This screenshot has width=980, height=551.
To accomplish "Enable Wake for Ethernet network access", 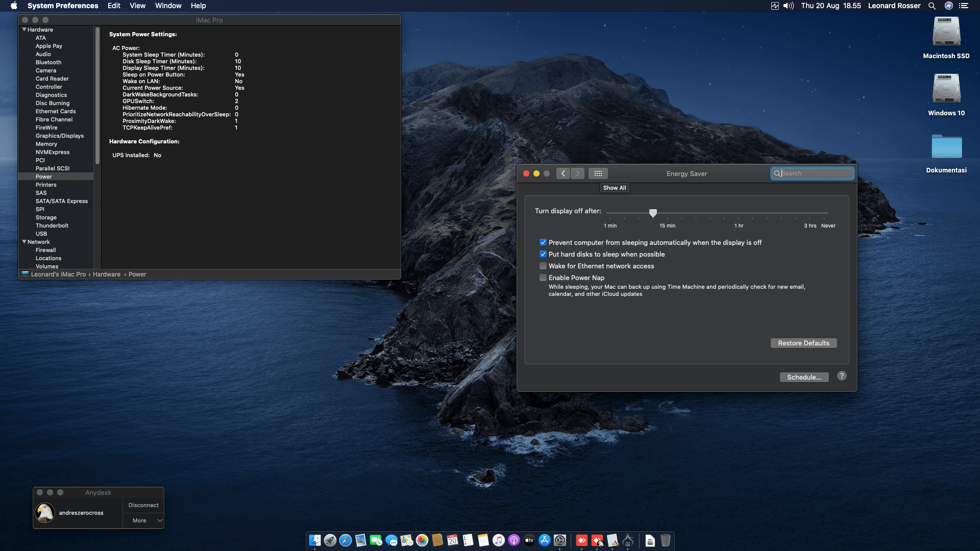I will 543,266.
